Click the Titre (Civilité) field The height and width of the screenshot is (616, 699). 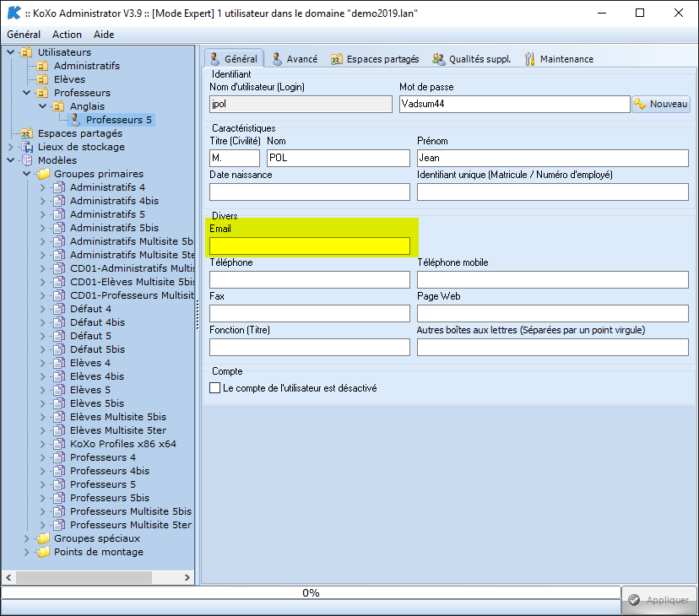(x=235, y=158)
